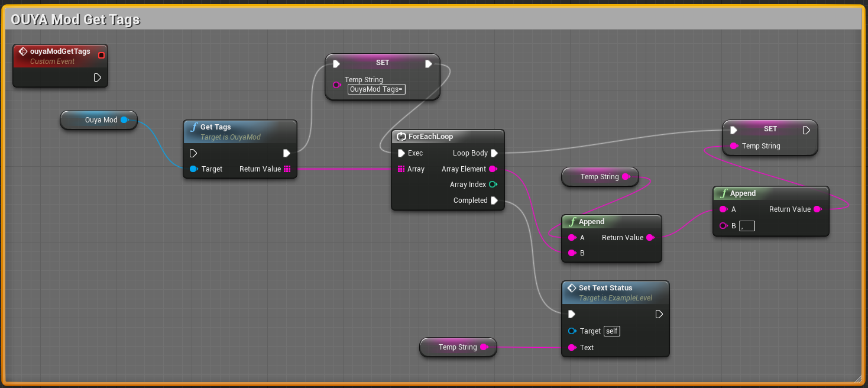The height and width of the screenshot is (388, 868).
Task: Select the Ouya Mod variable node
Action: (99, 120)
